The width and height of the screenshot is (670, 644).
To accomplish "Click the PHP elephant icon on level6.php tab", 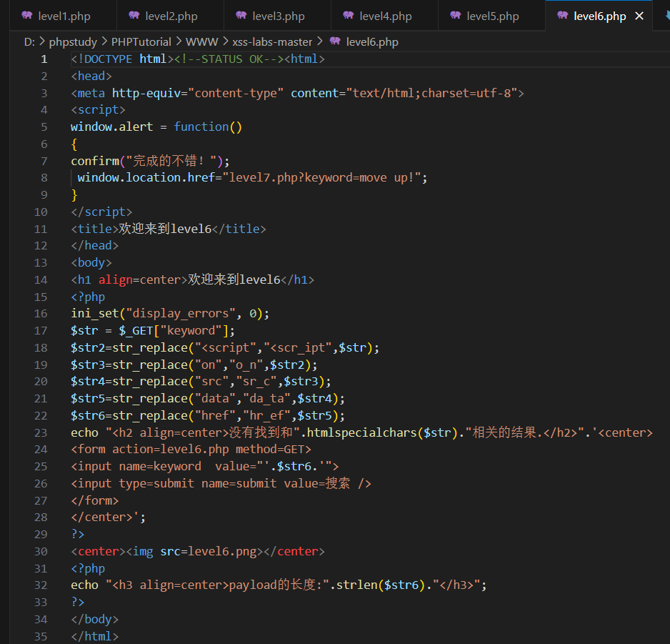I will (x=563, y=16).
